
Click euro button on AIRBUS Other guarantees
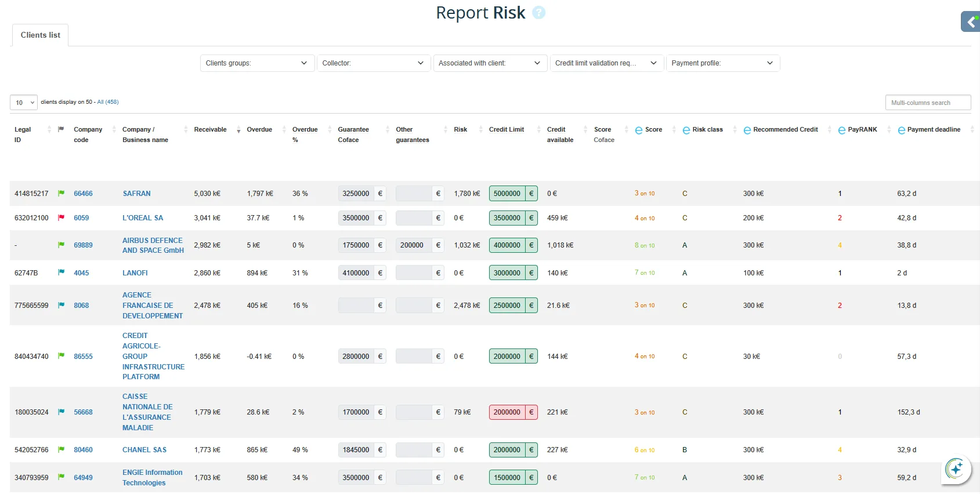(438, 245)
